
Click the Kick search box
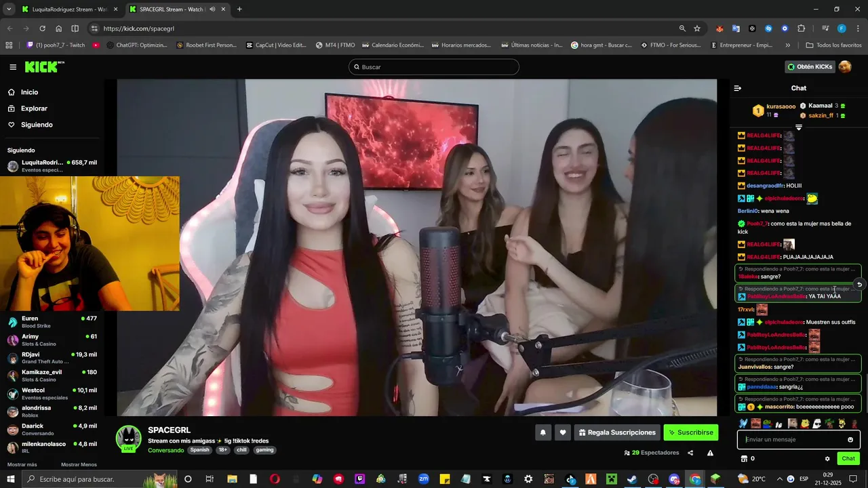click(434, 67)
